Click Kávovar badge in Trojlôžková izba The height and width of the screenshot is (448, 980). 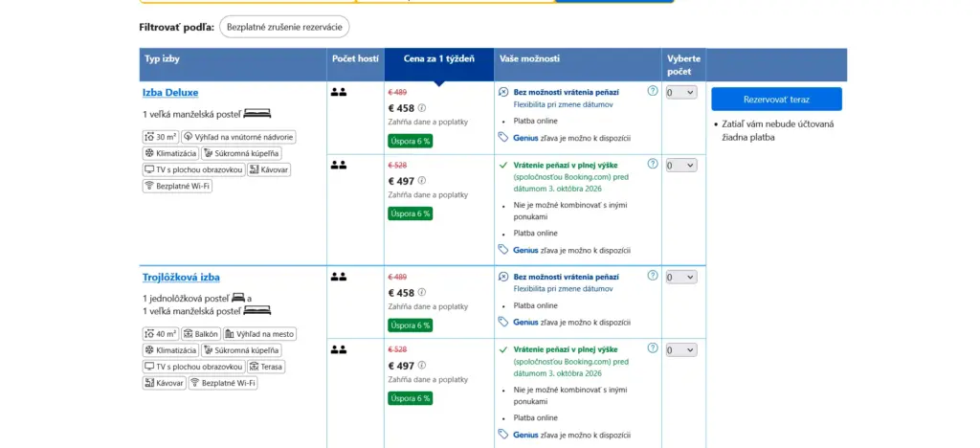tap(165, 383)
